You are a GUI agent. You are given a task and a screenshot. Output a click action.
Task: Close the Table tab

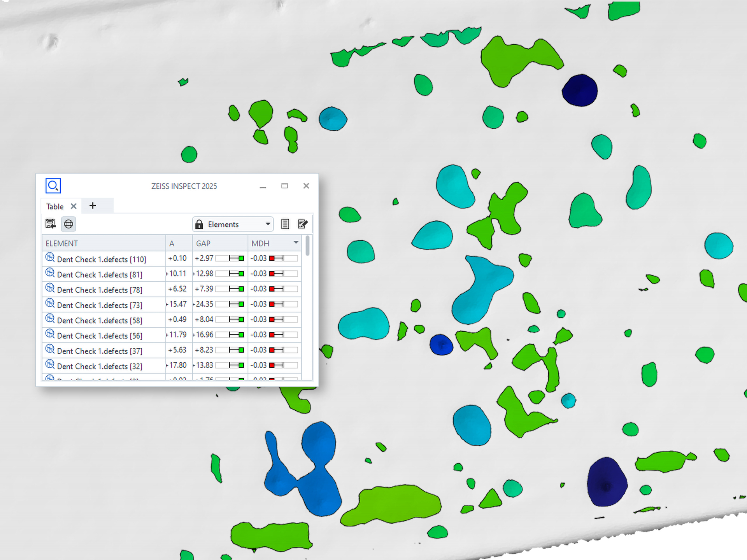pos(74,206)
